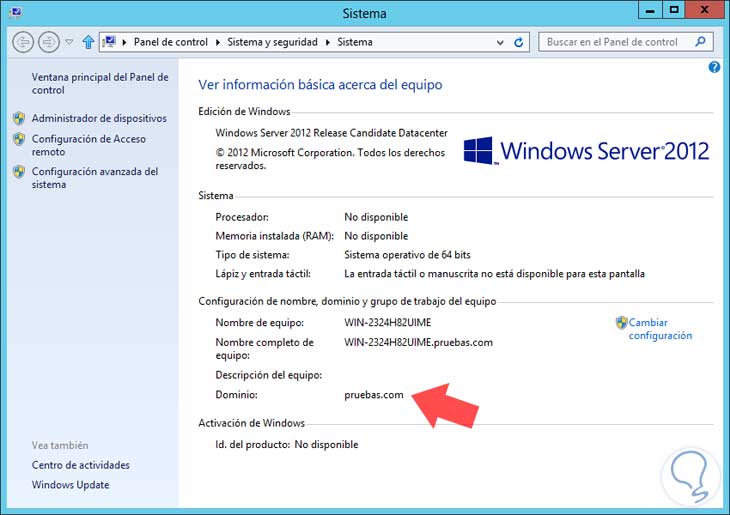Open the address bar history dropdown
The width and height of the screenshot is (730, 515).
point(500,43)
